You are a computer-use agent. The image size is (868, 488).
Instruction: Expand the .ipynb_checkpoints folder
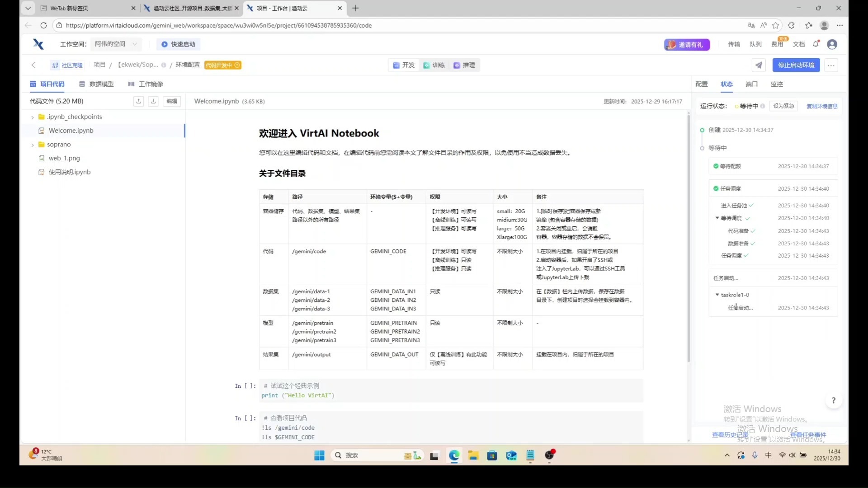point(33,117)
